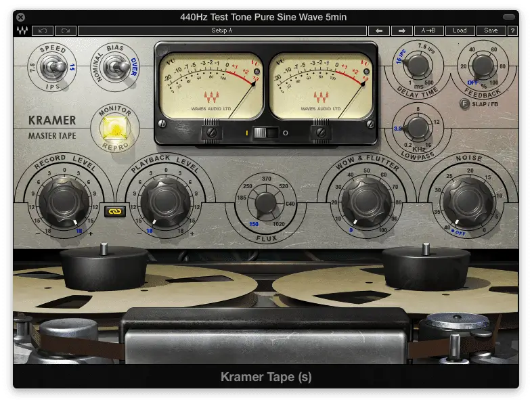Click the Delay Time 15 ips marking
Screen dimensions: 532x404
tap(401, 57)
